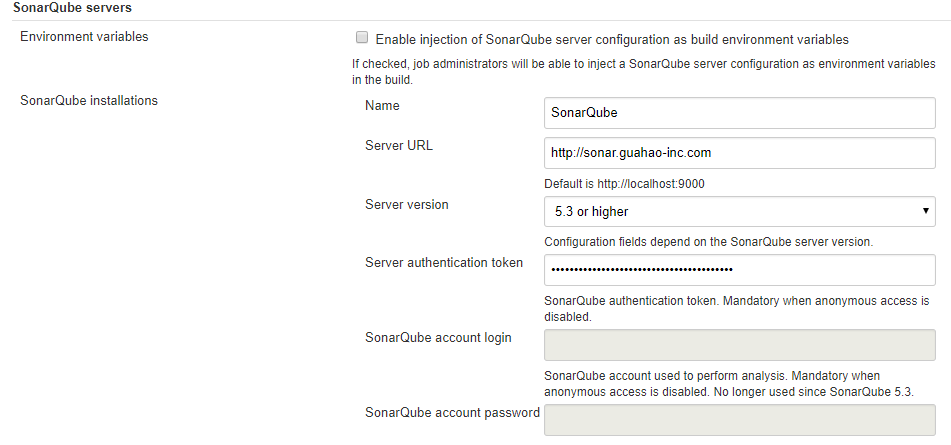This screenshot has width=951, height=445.
Task: Click the SonarQube account password field
Action: tap(739, 420)
